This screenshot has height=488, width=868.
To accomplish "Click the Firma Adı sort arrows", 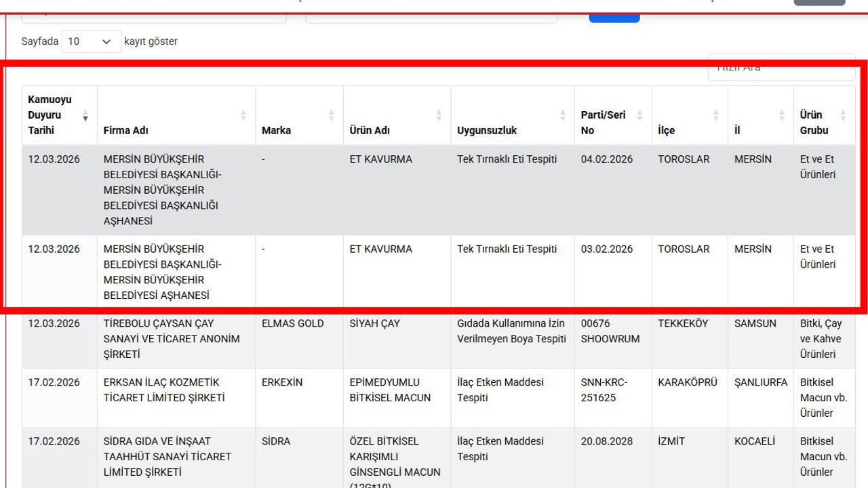I will click(243, 116).
